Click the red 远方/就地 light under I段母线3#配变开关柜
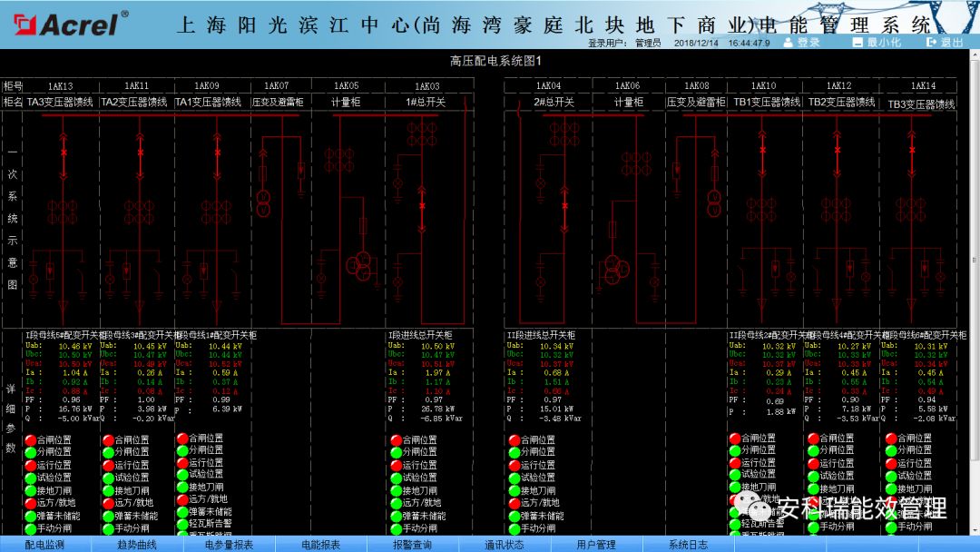Screen dimensions: 980x552 [x=108, y=503]
